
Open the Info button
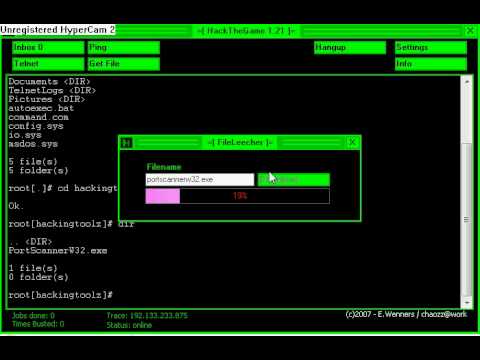[x=431, y=64]
